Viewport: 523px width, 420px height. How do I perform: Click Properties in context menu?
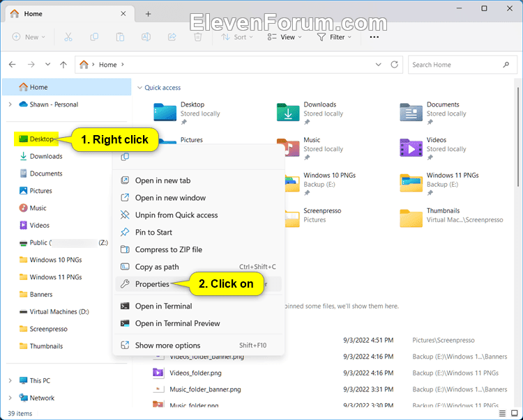pyautogui.click(x=199, y=284)
